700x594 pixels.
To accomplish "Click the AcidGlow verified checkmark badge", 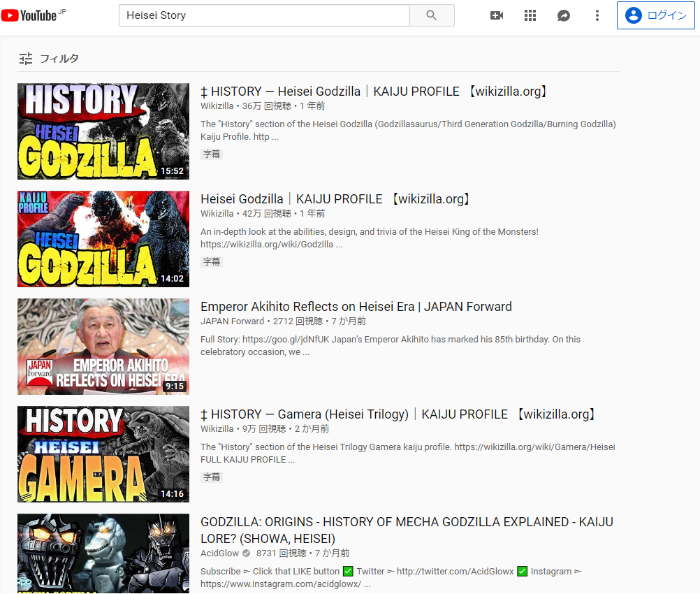I will pyautogui.click(x=246, y=553).
